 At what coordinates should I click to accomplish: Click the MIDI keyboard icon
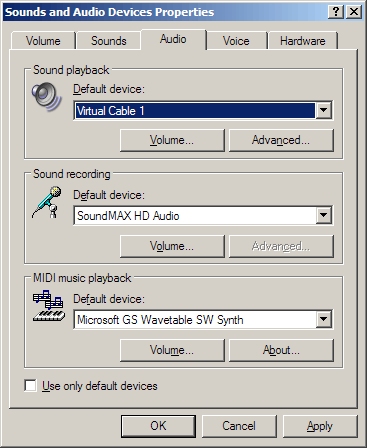49,306
